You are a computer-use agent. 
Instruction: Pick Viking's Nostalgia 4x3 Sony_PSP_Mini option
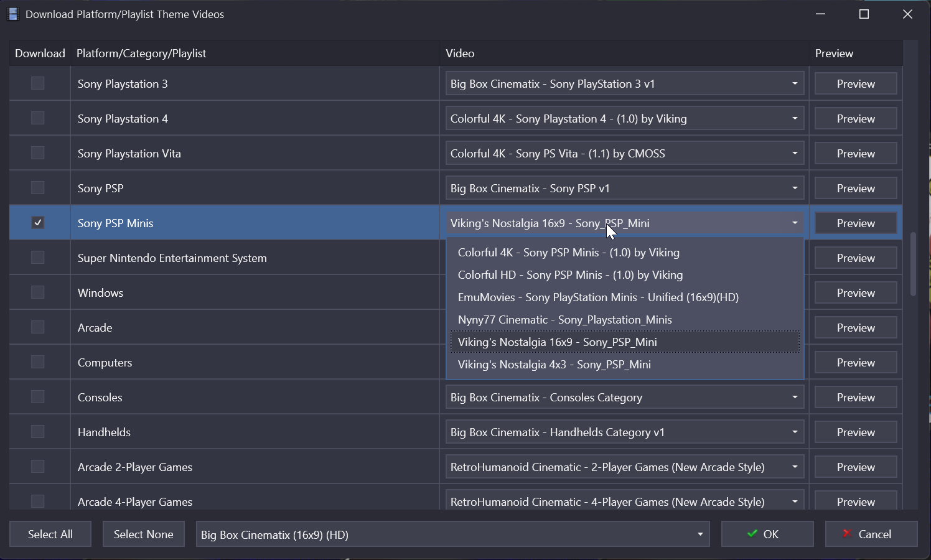coord(554,365)
